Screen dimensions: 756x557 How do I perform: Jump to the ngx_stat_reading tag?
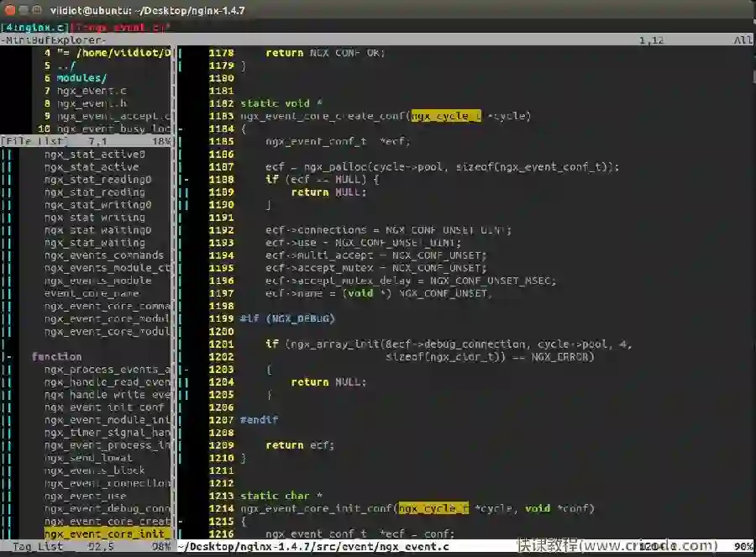click(x=94, y=192)
